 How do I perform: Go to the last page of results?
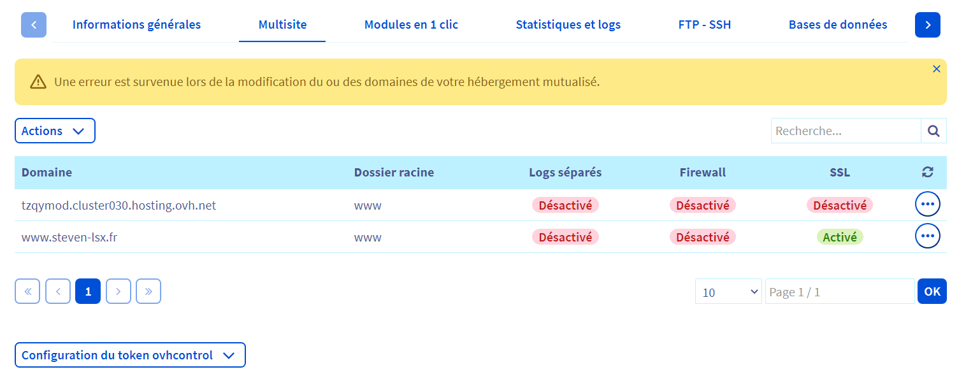[148, 291]
